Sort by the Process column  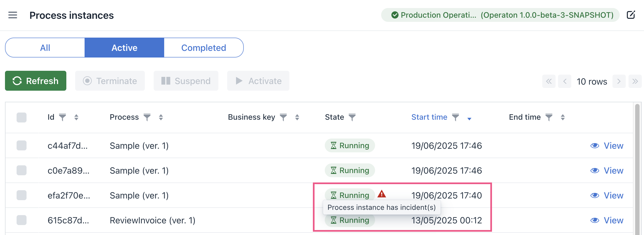point(161,117)
